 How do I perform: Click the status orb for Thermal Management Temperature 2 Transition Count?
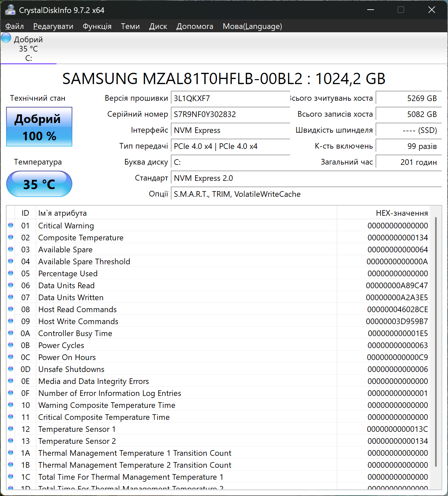coord(11,465)
